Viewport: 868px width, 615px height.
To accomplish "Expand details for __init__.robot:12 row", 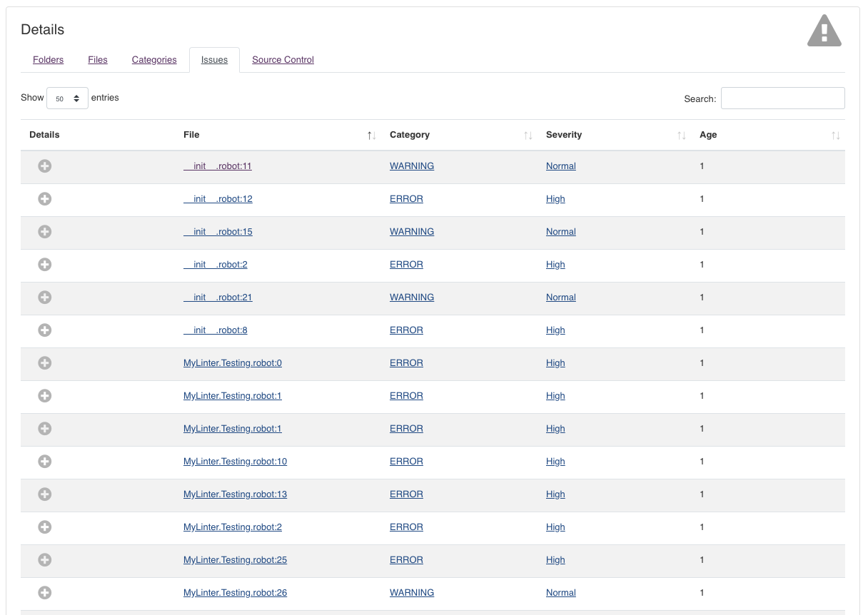I will click(44, 199).
